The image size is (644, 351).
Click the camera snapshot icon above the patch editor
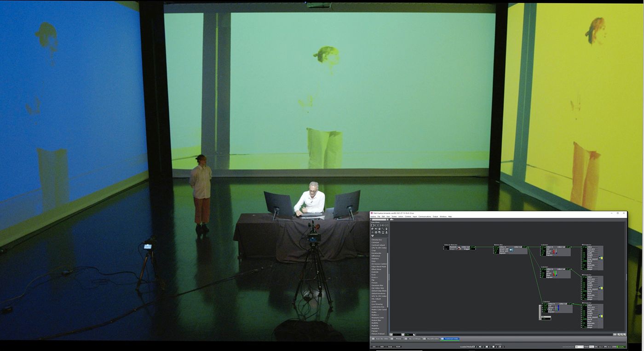391,220
